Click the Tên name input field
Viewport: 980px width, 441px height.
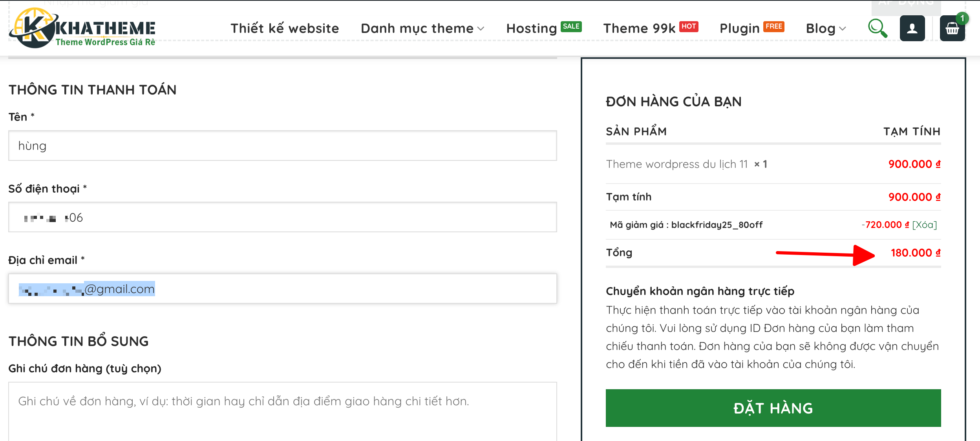point(282,146)
